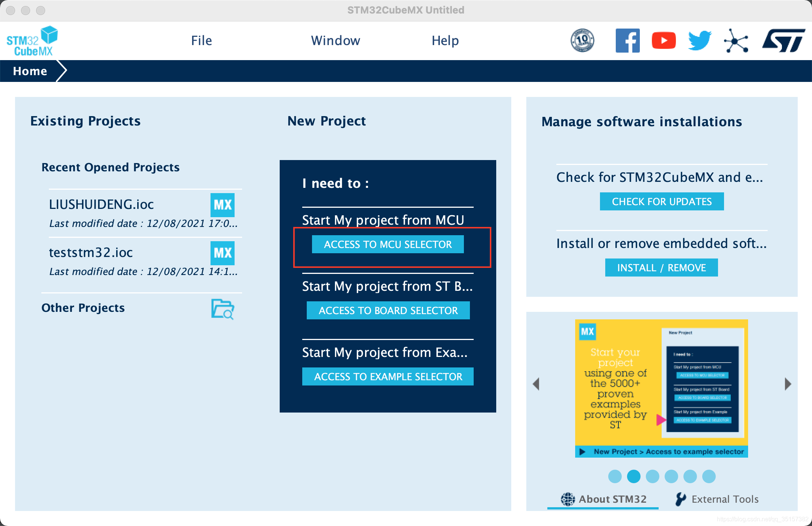This screenshot has height=526, width=812.
Task: Click 'Start My project from ST B...' text
Action: coord(387,286)
